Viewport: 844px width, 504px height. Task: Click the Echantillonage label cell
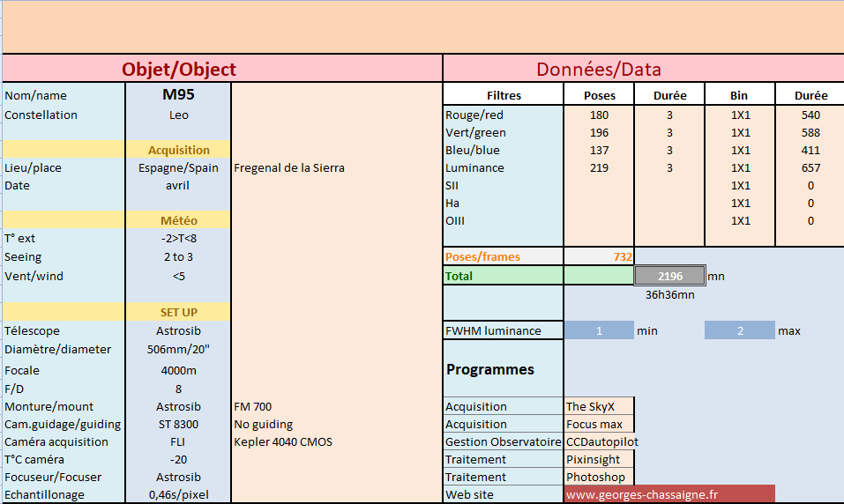click(x=63, y=494)
